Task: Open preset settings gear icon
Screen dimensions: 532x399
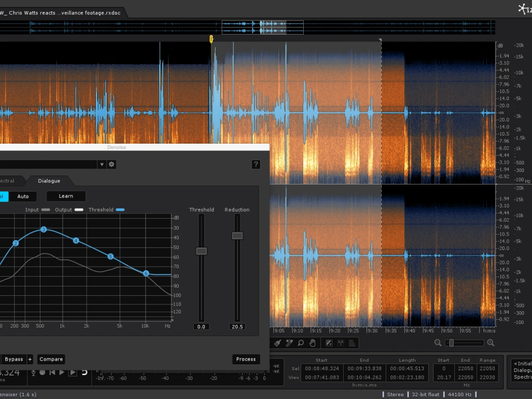Action: [112, 164]
